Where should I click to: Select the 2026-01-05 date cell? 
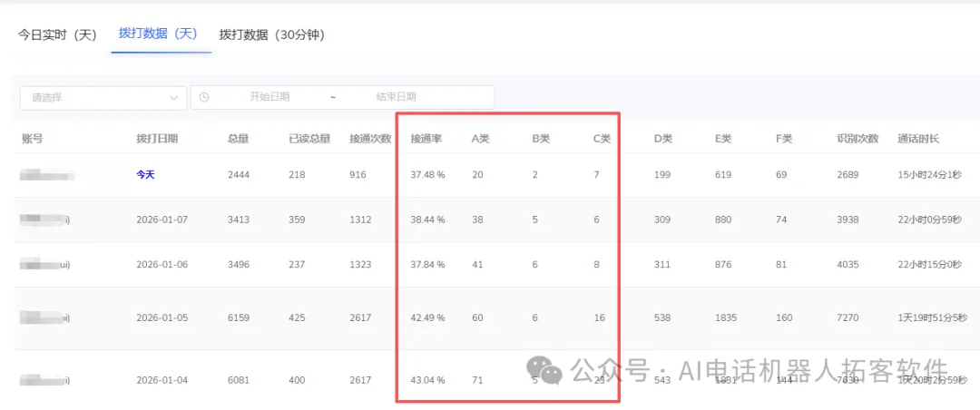162,318
